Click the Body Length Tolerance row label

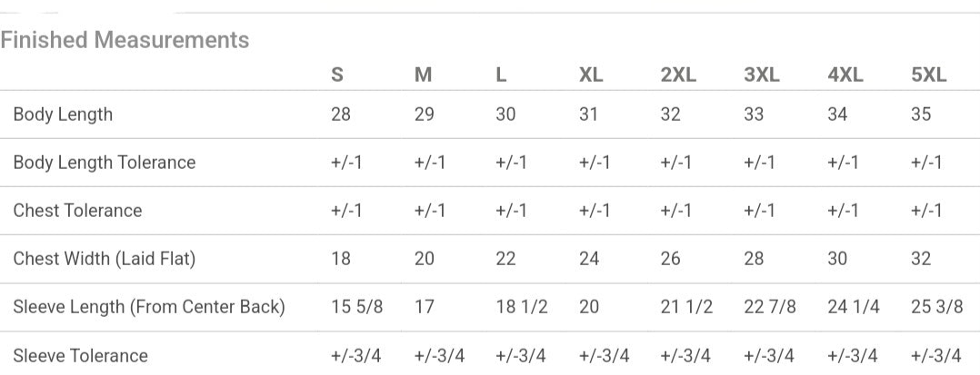point(104,163)
